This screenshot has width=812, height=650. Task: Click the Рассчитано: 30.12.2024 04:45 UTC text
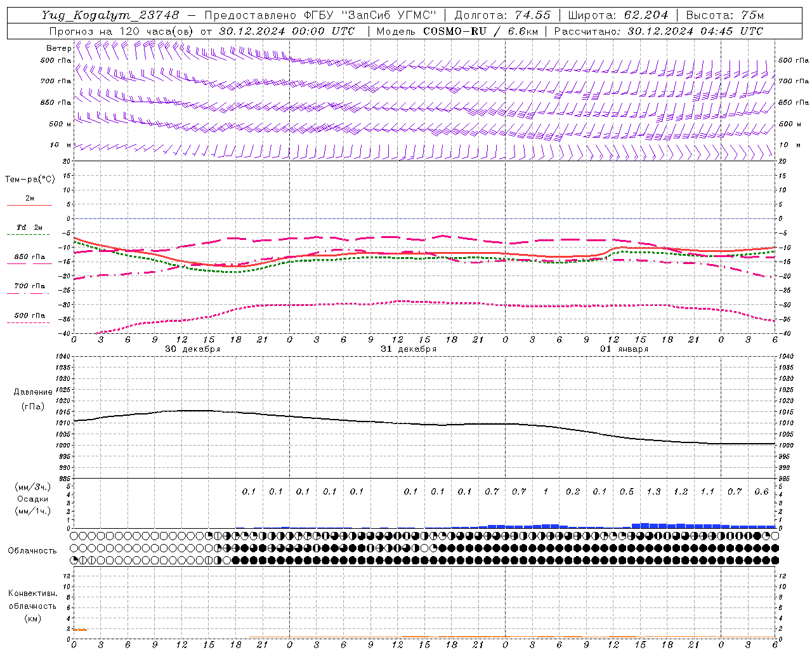[658, 30]
